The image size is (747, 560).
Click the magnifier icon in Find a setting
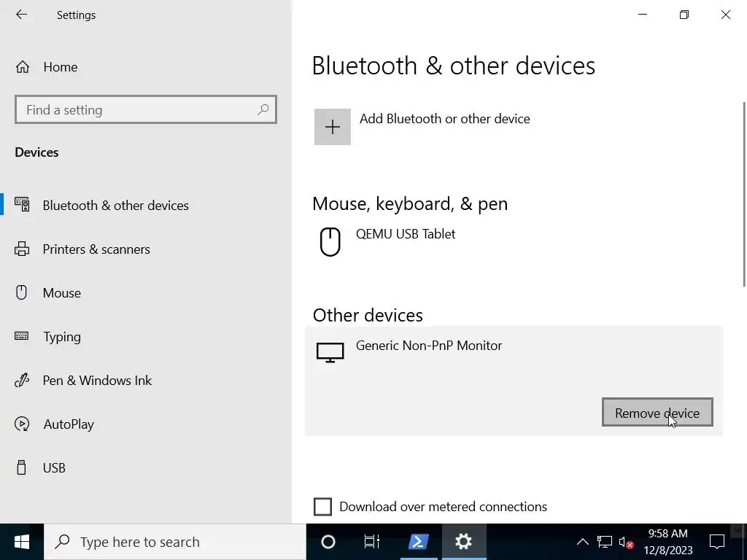(263, 110)
